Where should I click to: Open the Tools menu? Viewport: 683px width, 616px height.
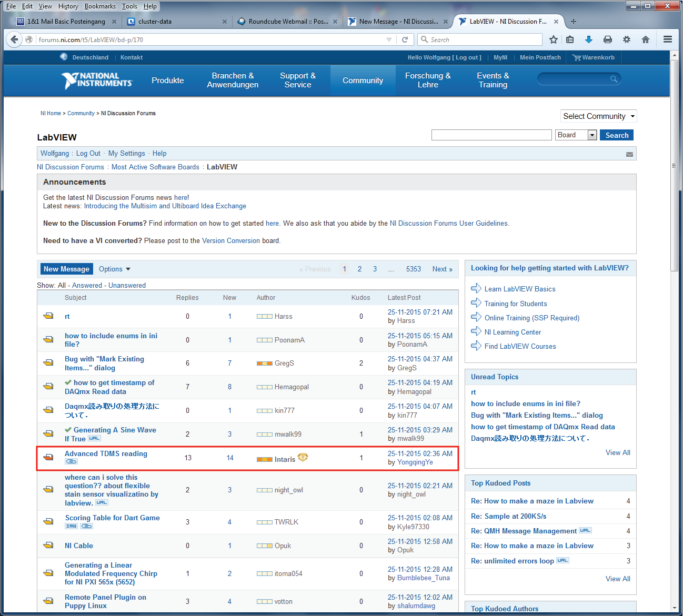click(129, 6)
